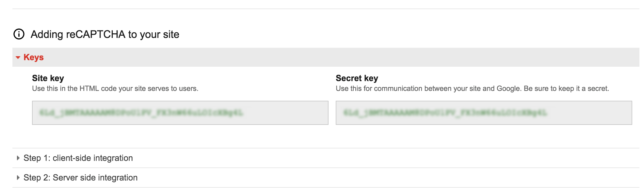The height and width of the screenshot is (189, 644).
Task: Click the red Keys header label
Action: click(x=34, y=57)
